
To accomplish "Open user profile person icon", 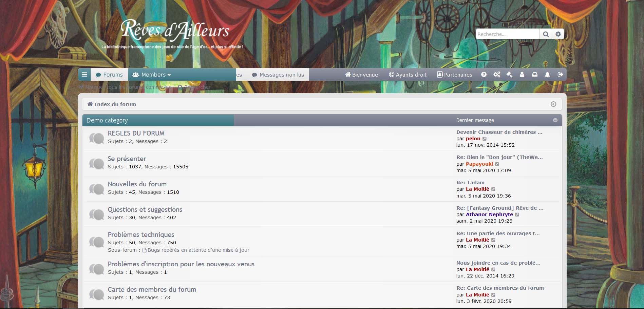I will click(x=522, y=75).
